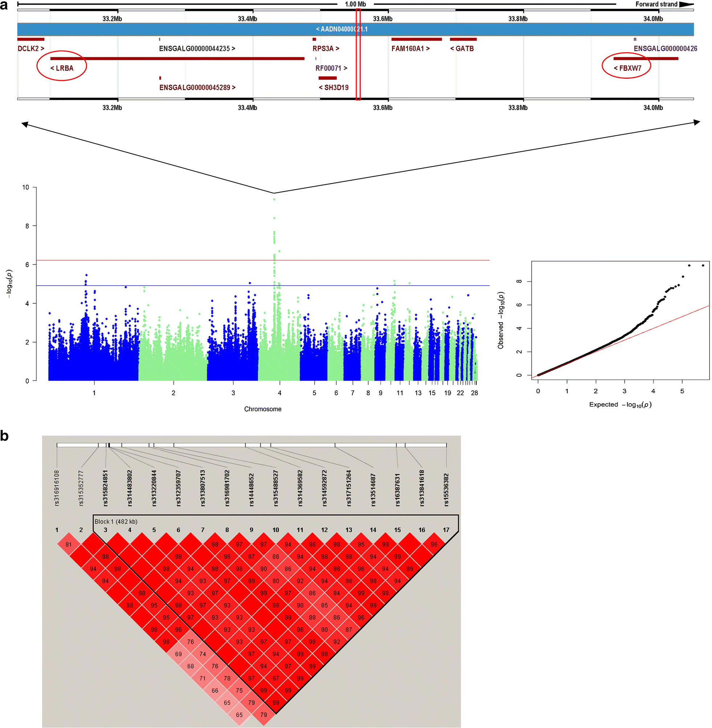Click the top chromosome 4 peak point

274,200
